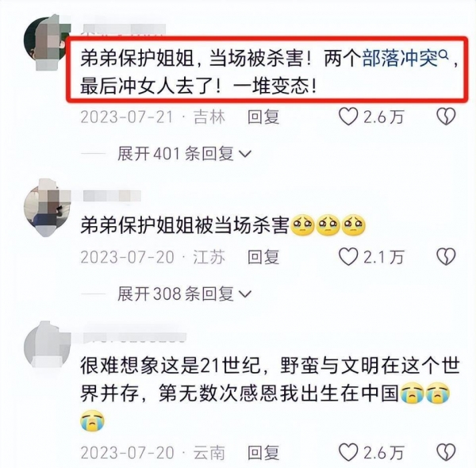Open the second commenter's blurred username
476x468 pixels.
point(112,196)
